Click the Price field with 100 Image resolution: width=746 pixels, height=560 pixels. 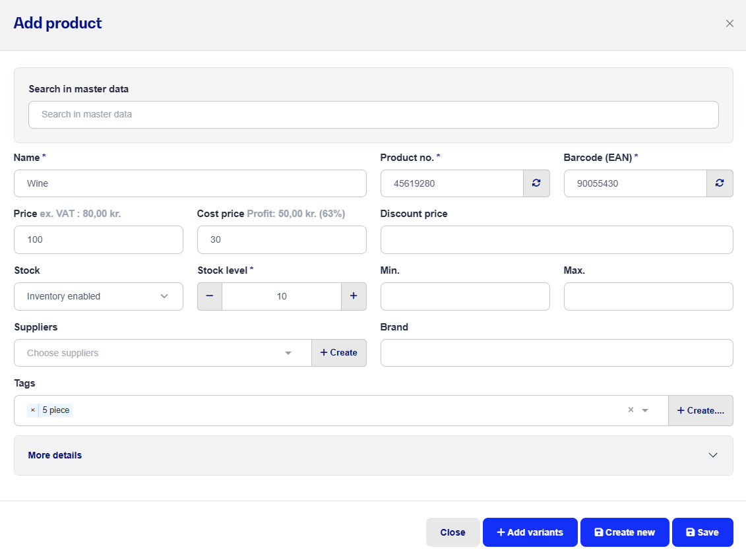(98, 240)
